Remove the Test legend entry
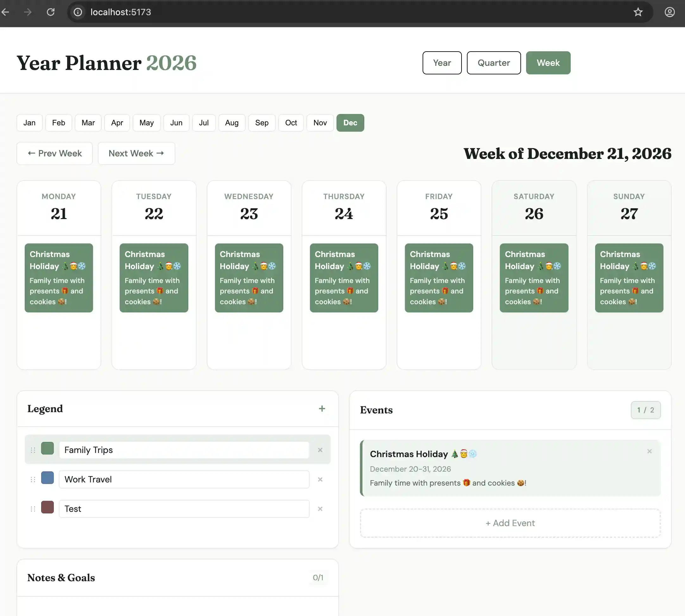 pyautogui.click(x=320, y=509)
